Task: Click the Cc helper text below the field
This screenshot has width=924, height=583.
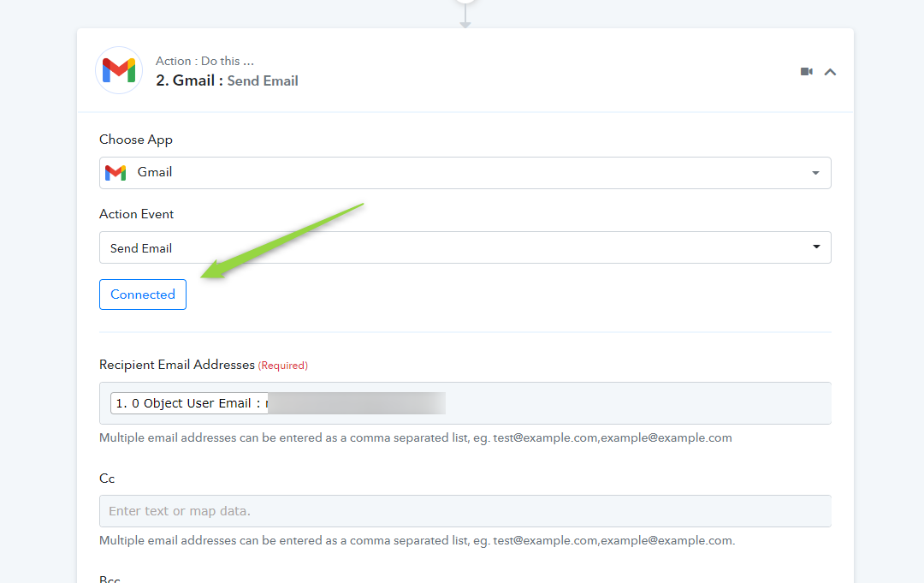Action: tap(418, 540)
